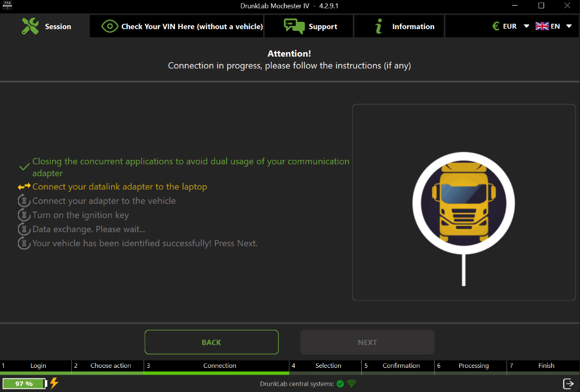Click the green Euro currency icon

(x=495, y=26)
